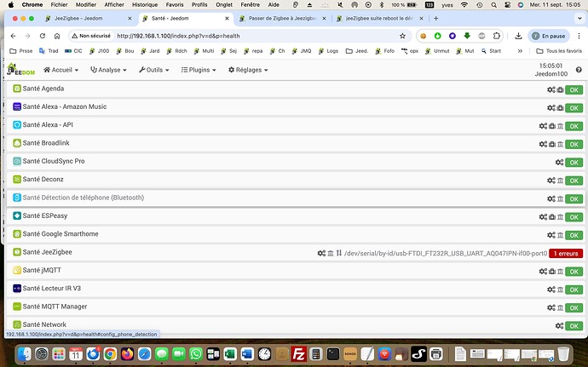Click medkit icon in Santé jMQTT row
588x367 pixels.
click(x=552, y=272)
